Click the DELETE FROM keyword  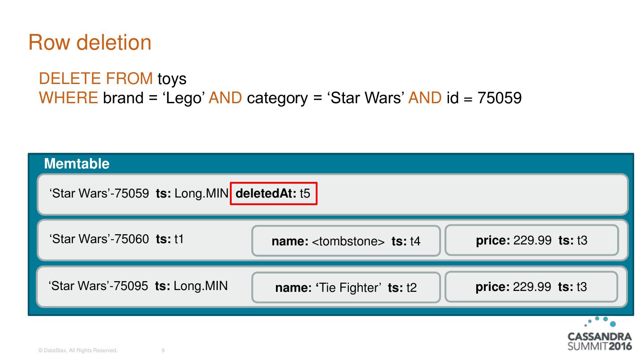tap(96, 79)
